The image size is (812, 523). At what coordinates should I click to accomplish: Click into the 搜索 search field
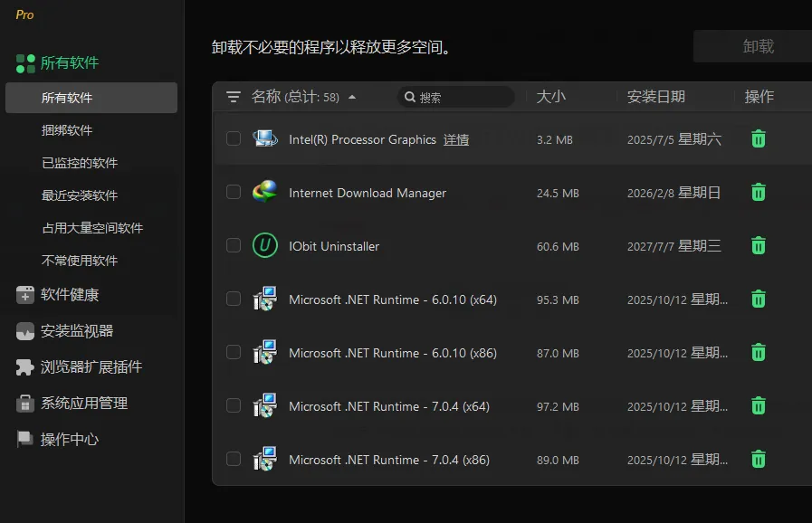pos(455,97)
